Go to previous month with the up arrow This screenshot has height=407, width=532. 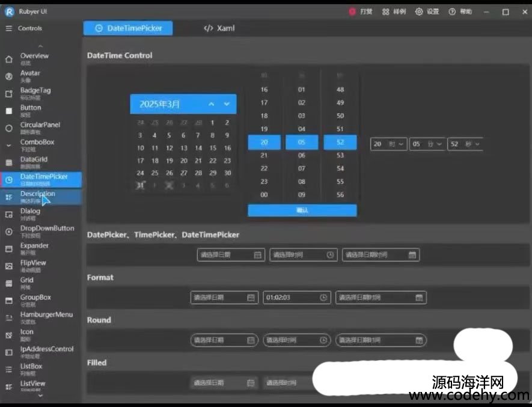tap(211, 104)
